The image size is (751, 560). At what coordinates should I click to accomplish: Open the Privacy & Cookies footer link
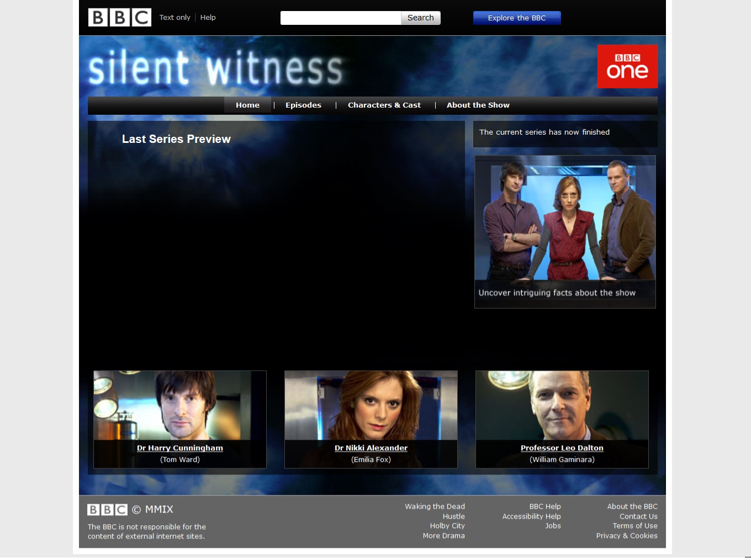pyautogui.click(x=627, y=536)
